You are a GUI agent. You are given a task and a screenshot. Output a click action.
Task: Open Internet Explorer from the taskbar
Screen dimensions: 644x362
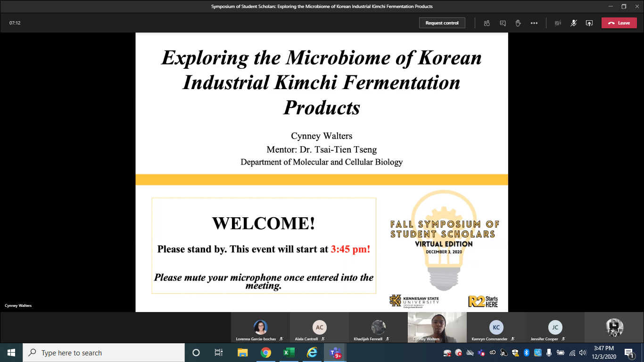tap(312, 353)
